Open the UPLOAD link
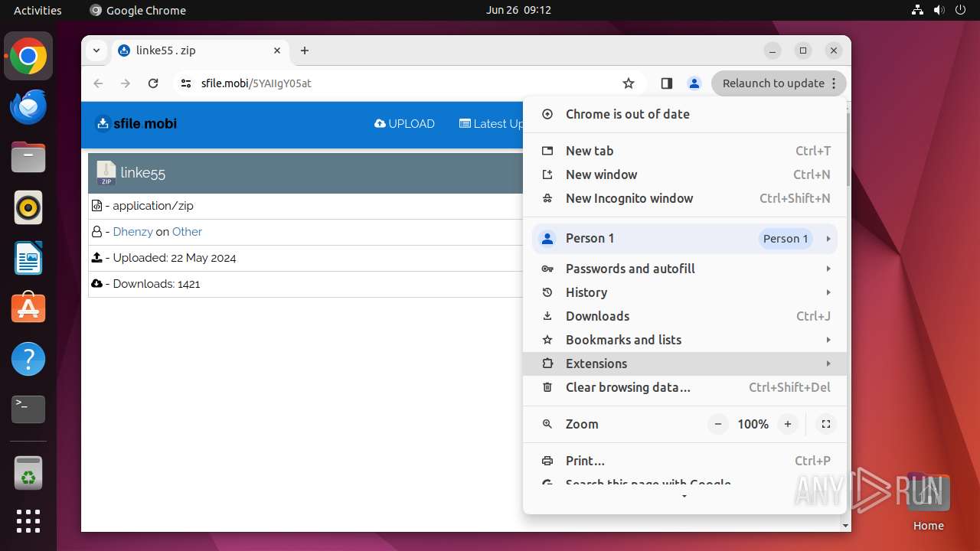This screenshot has height=551, width=980. pos(404,124)
